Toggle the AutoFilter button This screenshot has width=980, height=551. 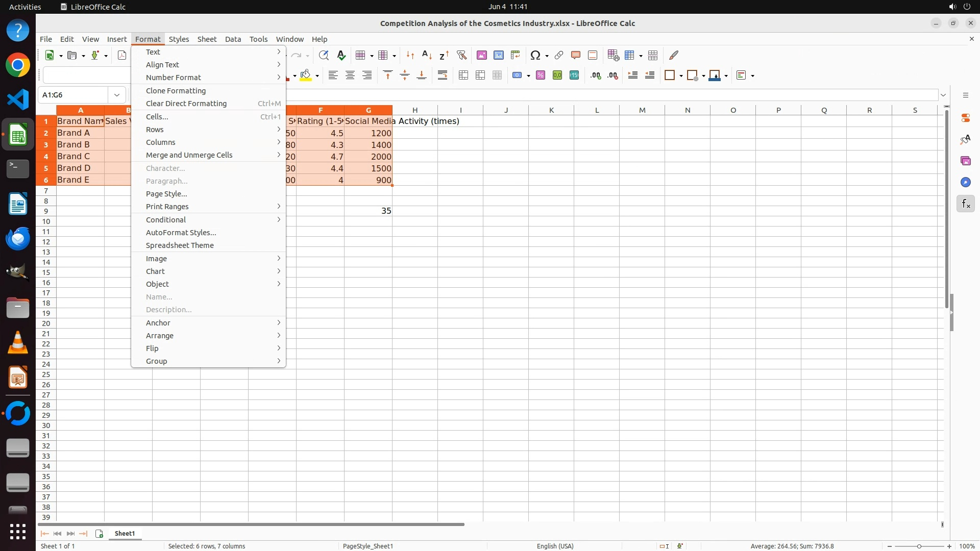pos(461,55)
